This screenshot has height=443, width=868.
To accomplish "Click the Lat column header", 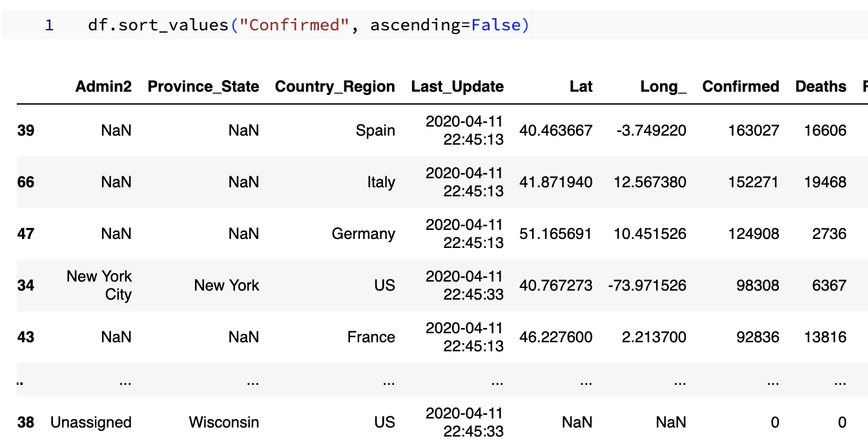I will pyautogui.click(x=581, y=87).
